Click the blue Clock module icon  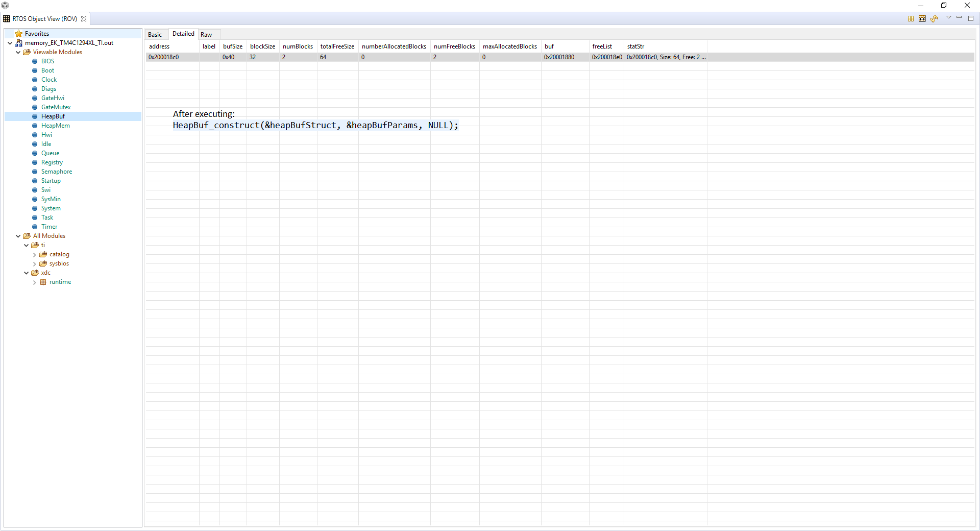coord(35,80)
